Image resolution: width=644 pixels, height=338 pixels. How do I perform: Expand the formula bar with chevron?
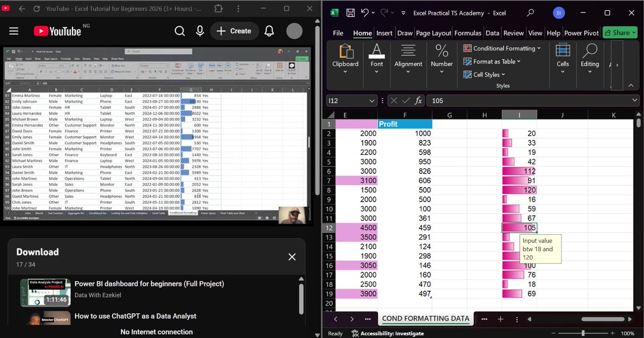(x=635, y=100)
